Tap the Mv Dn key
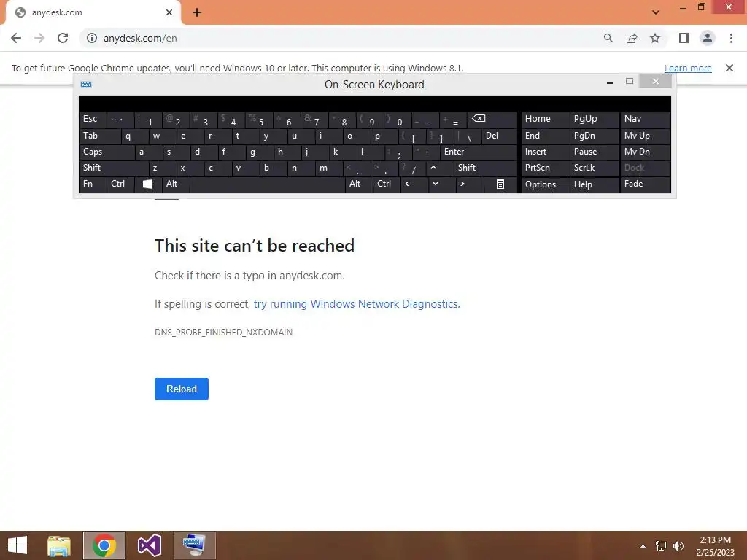The height and width of the screenshot is (560, 747). (x=645, y=152)
